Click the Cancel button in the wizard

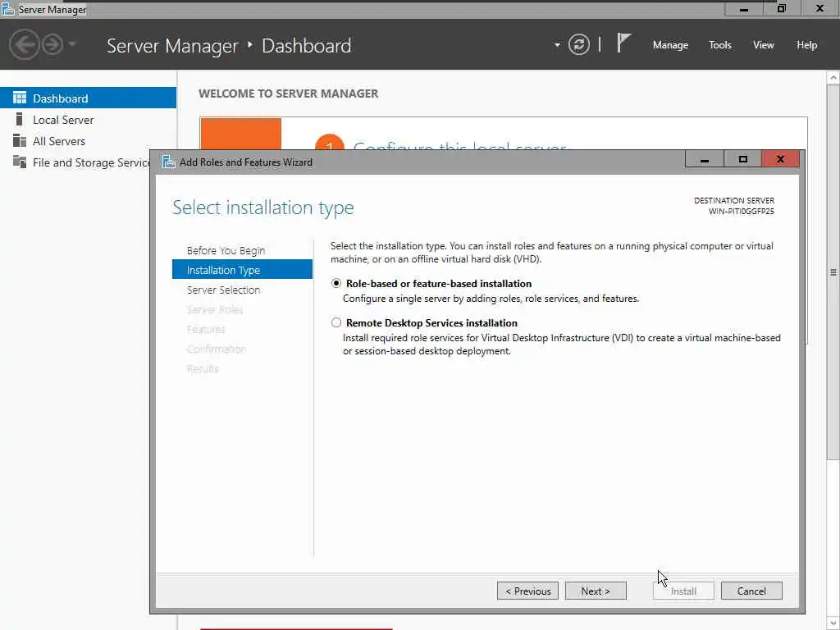coord(751,591)
